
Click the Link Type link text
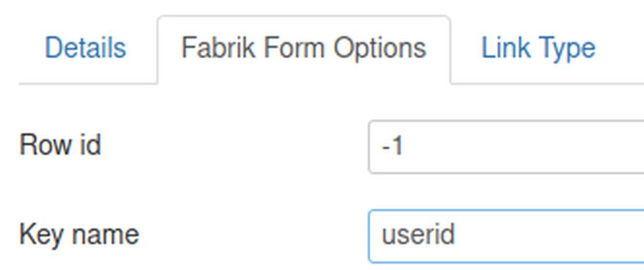pos(538,48)
